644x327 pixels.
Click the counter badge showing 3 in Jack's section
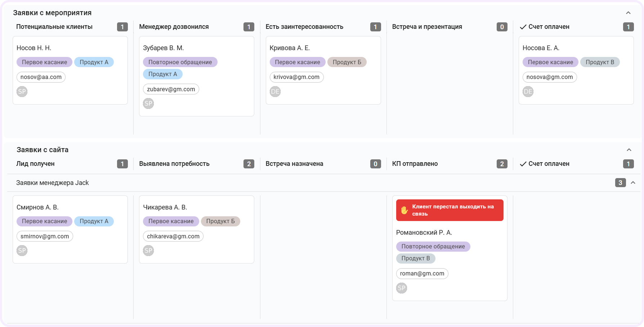pyautogui.click(x=620, y=182)
